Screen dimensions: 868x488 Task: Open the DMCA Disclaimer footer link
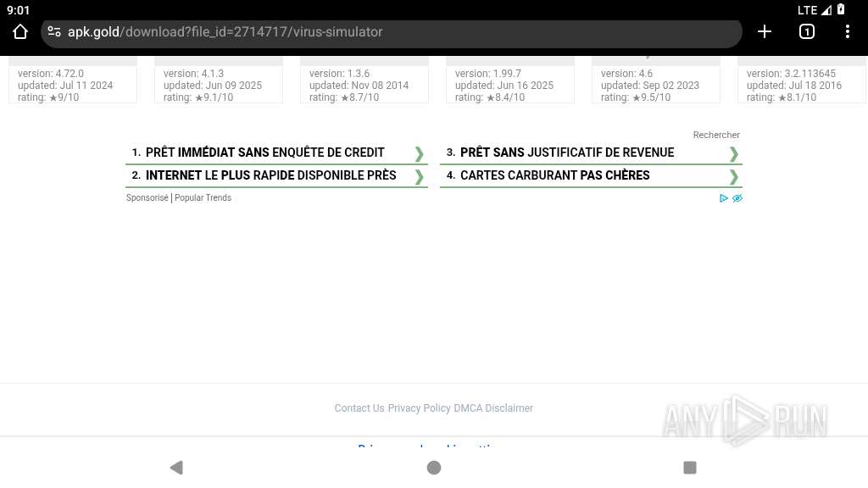point(493,408)
